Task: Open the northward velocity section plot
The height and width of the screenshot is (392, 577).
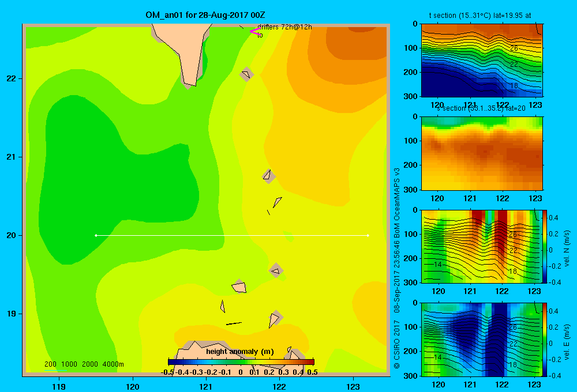Action: pos(482,246)
